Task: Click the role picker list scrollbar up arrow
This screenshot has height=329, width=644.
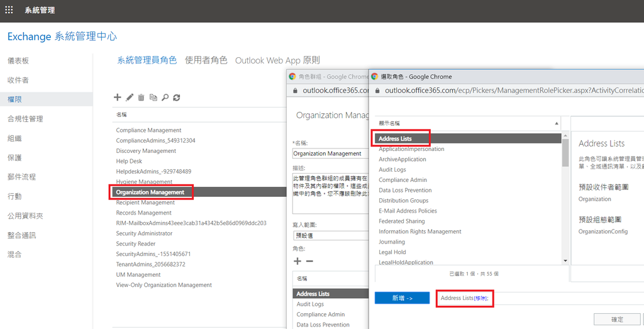Action: tap(565, 135)
